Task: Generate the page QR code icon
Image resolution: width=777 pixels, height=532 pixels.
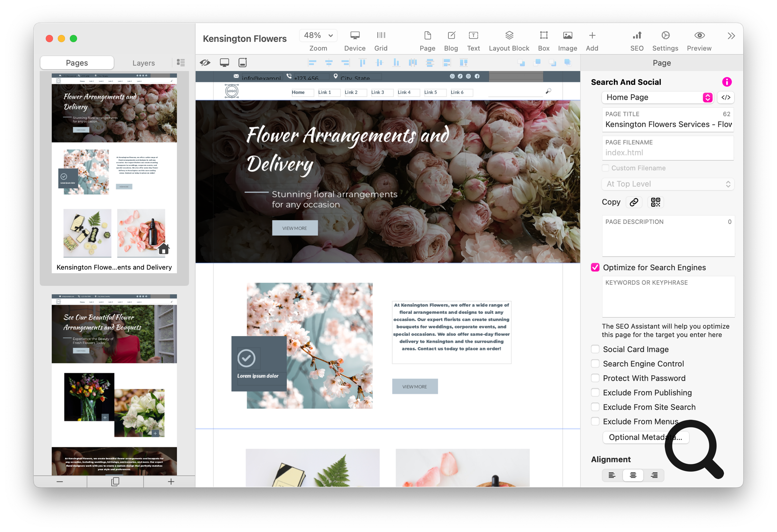Action: click(x=655, y=202)
